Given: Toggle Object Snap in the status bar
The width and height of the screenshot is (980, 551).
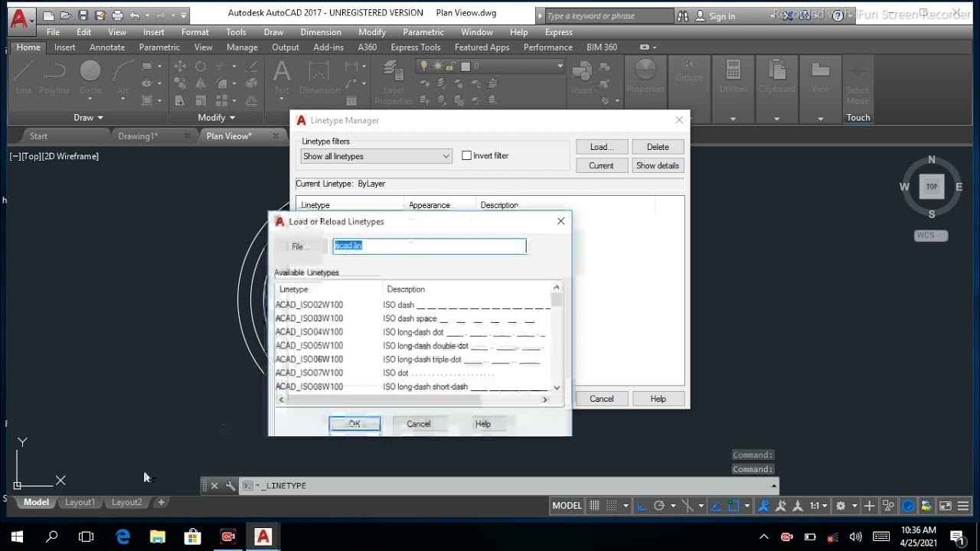Looking at the screenshot, I should coord(734,506).
